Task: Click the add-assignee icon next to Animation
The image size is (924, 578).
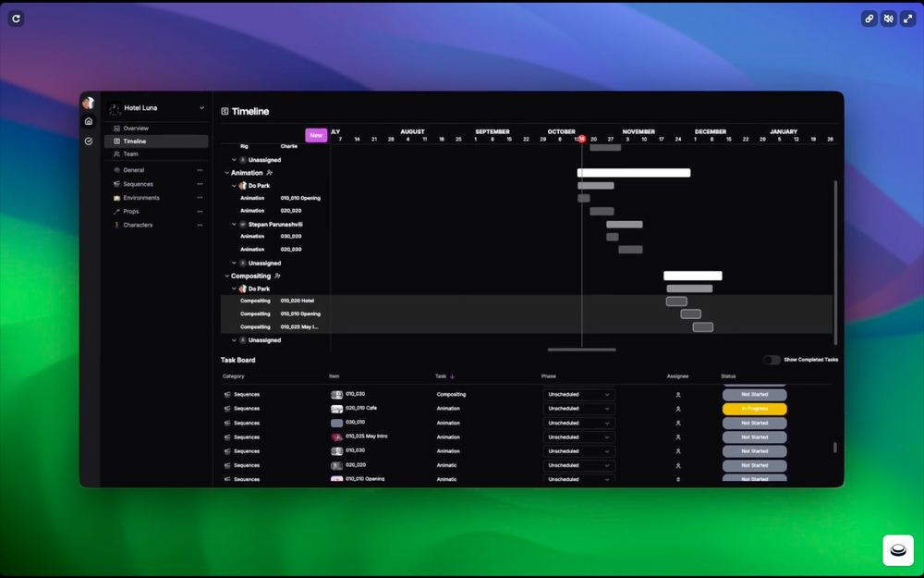Action: [x=269, y=173]
